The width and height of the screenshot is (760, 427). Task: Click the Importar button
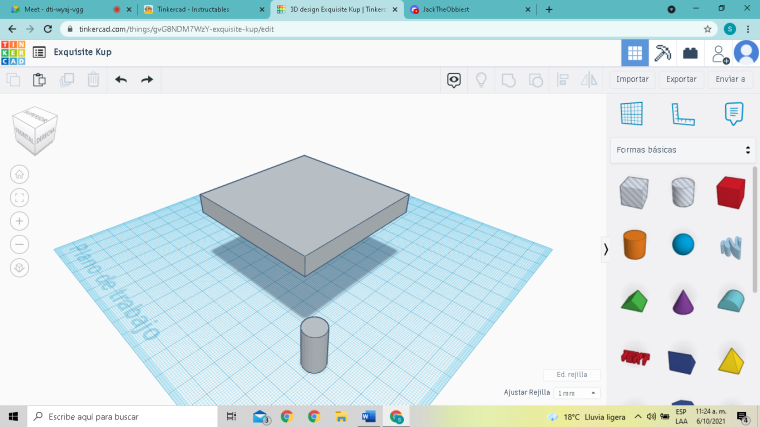click(632, 80)
